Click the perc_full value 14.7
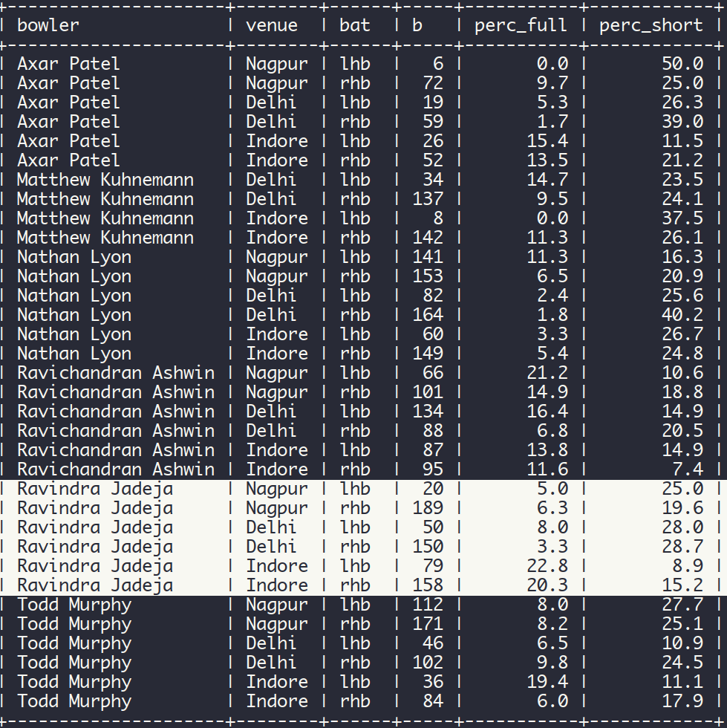The image size is (727, 728). tap(547, 180)
